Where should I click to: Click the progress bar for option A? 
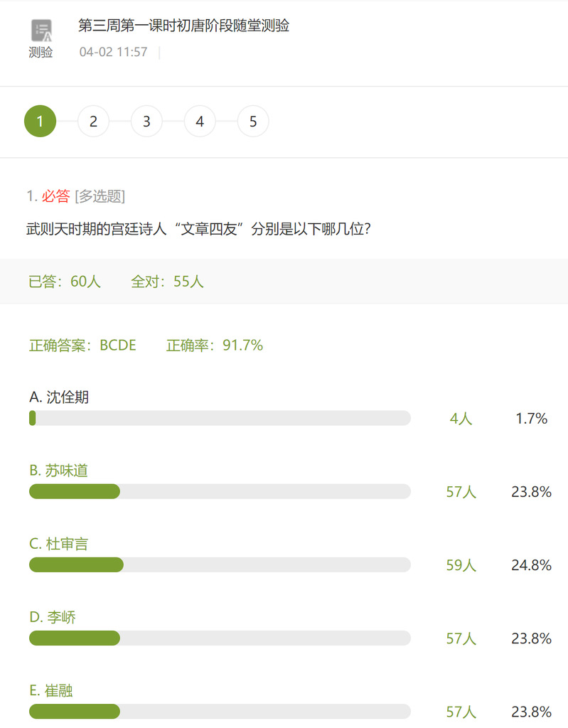pyautogui.click(x=220, y=418)
